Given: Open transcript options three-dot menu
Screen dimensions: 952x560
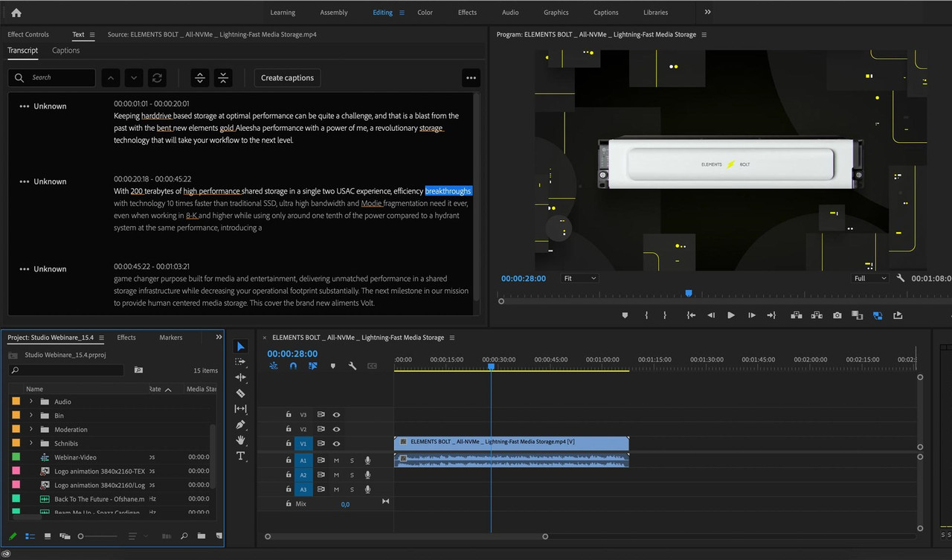Looking at the screenshot, I should (x=470, y=77).
